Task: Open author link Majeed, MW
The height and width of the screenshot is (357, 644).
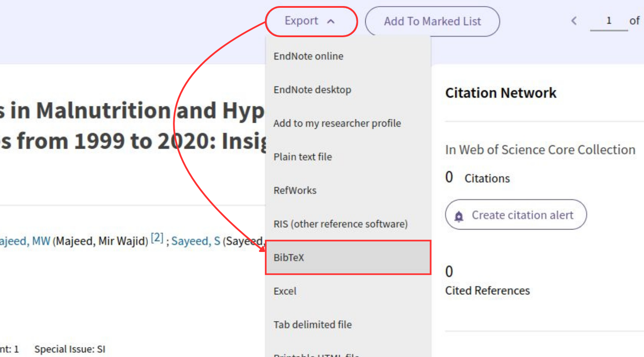Action: (25, 241)
